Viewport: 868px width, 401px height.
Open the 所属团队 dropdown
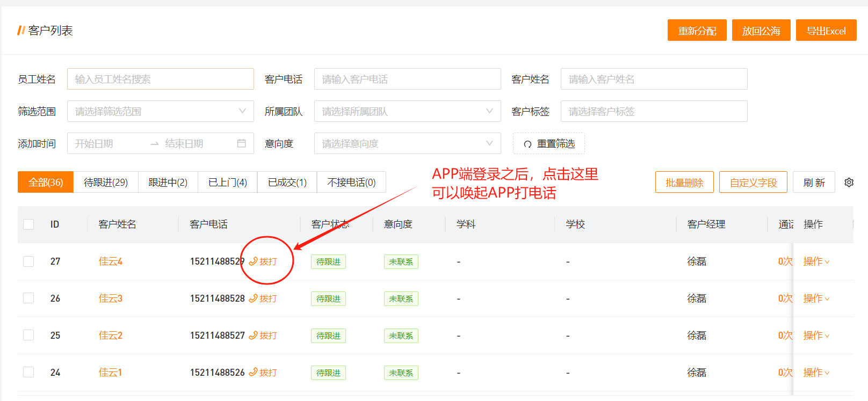(x=408, y=111)
